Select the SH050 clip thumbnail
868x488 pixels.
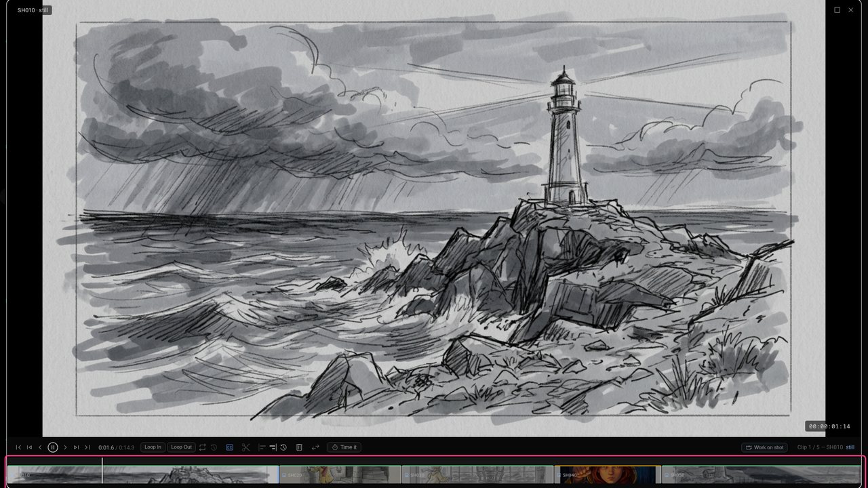click(x=761, y=474)
